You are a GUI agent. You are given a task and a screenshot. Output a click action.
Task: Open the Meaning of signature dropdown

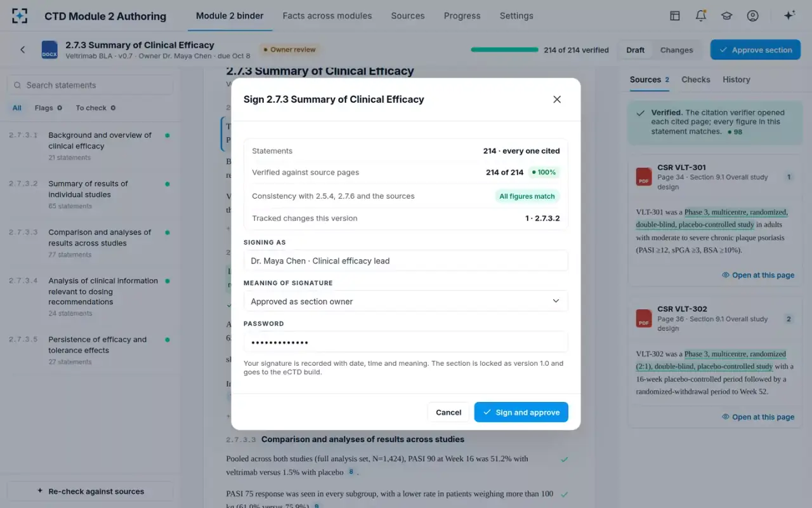tap(406, 301)
